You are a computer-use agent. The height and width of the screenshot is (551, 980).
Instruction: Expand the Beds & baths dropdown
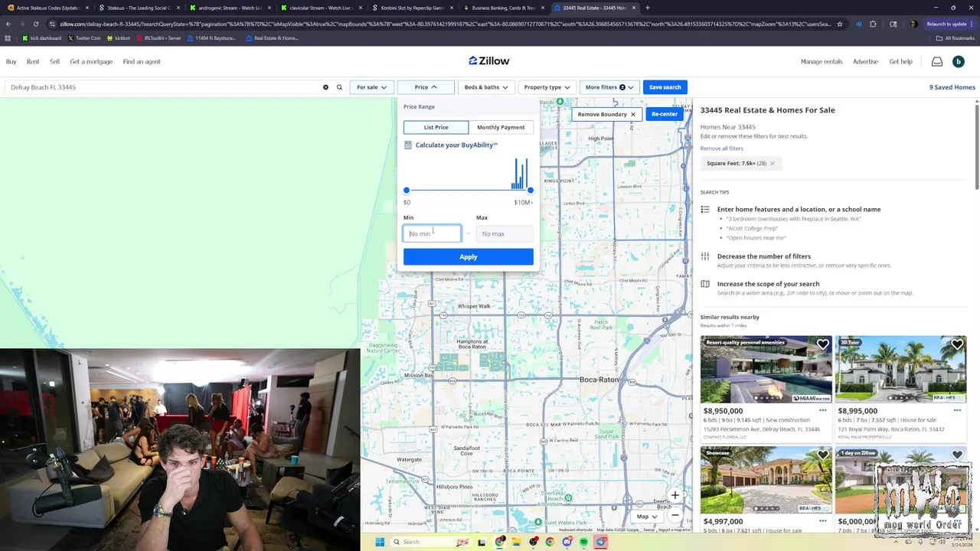tap(486, 87)
